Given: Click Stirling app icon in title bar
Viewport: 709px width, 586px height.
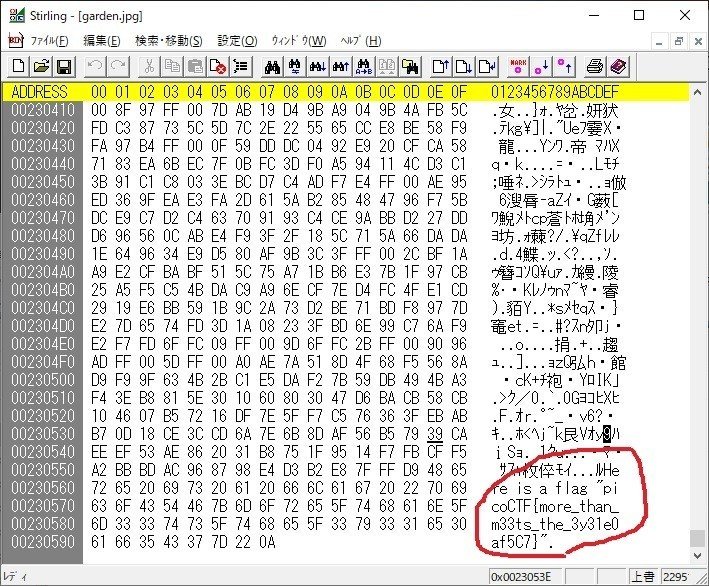Looking at the screenshot, I should [x=17, y=15].
